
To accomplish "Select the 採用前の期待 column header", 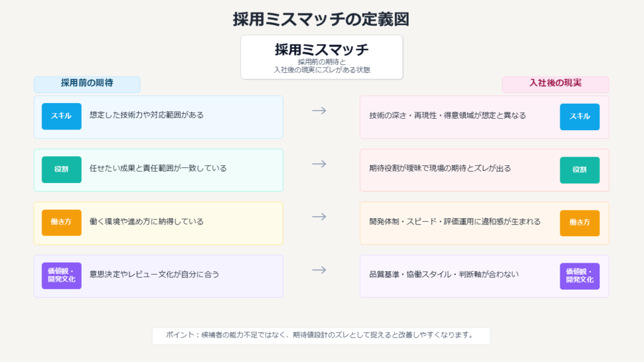I will point(87,84).
